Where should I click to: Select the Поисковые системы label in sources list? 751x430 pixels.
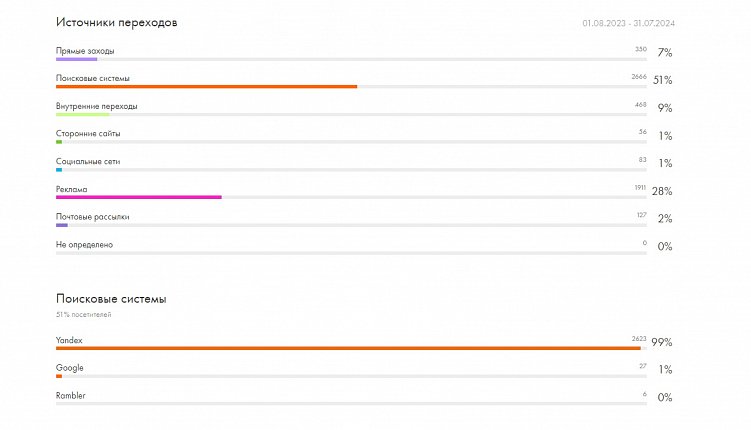click(93, 78)
